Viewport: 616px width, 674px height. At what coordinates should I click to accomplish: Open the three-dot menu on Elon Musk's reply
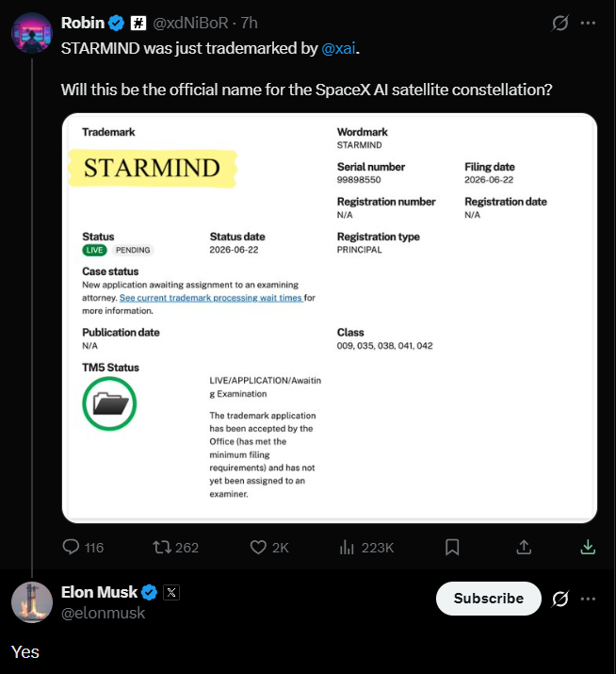(588, 599)
